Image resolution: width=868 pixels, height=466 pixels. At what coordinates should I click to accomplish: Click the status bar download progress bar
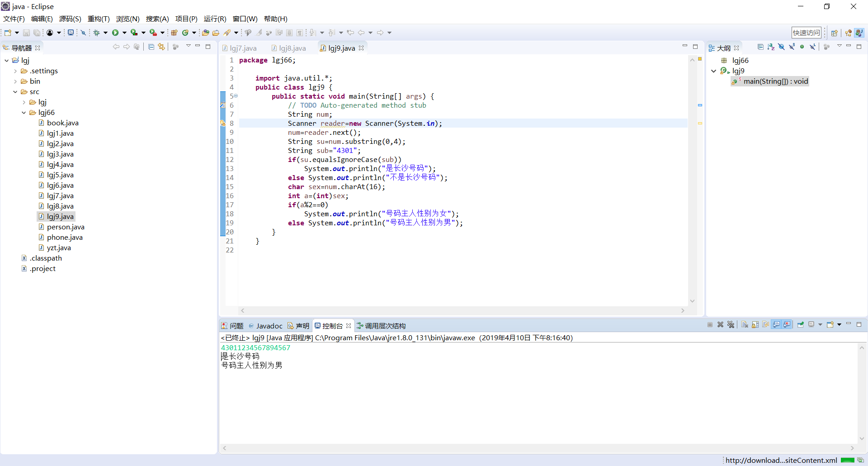[x=847, y=460]
